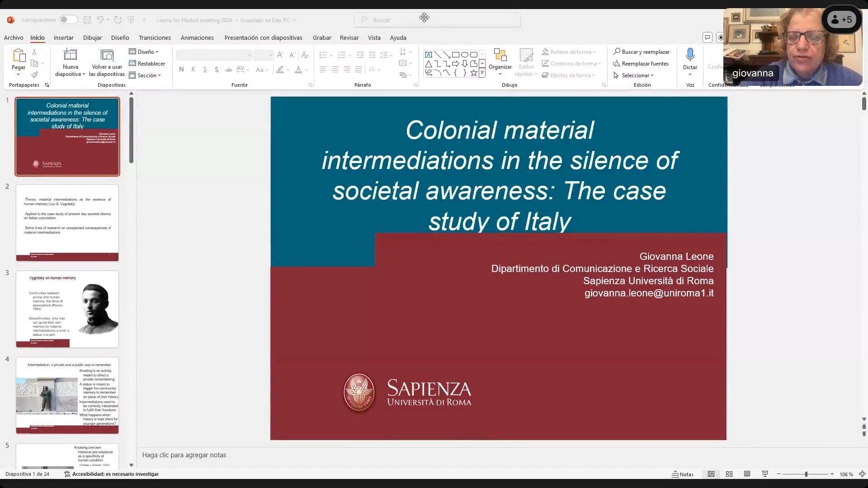
Task: Toggle center text alignment
Action: click(x=335, y=70)
